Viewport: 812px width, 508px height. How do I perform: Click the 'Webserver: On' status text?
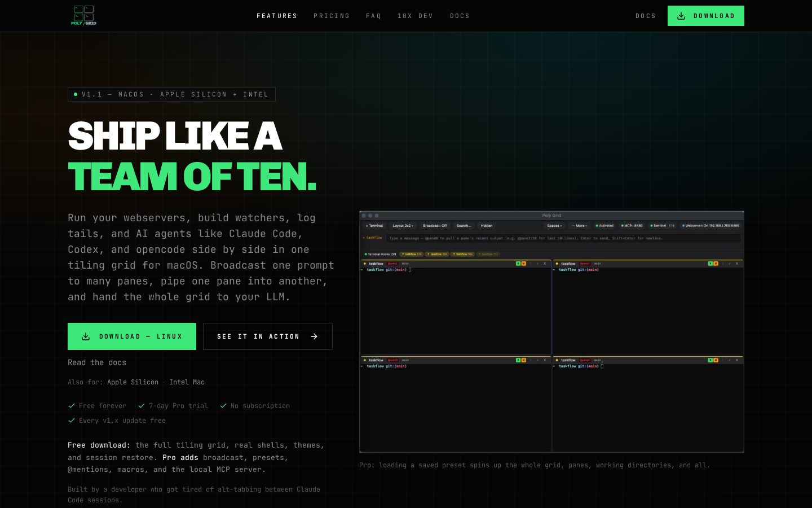[710, 226]
